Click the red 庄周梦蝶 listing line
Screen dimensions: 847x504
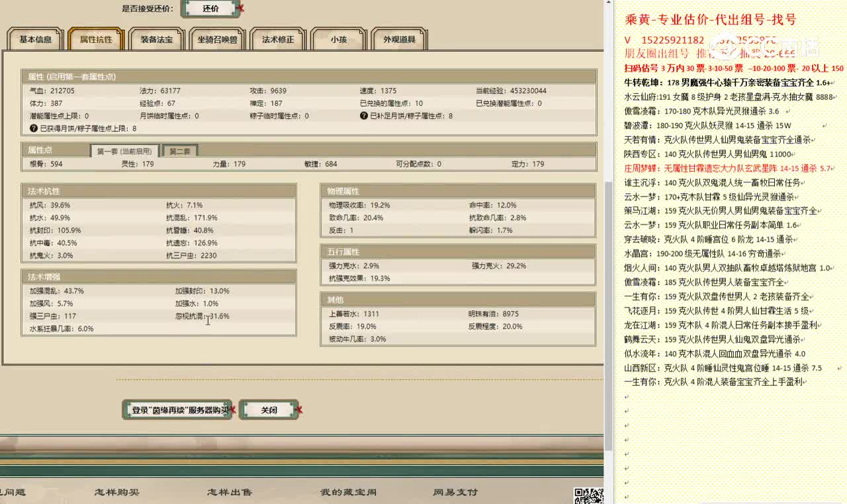coord(728,168)
